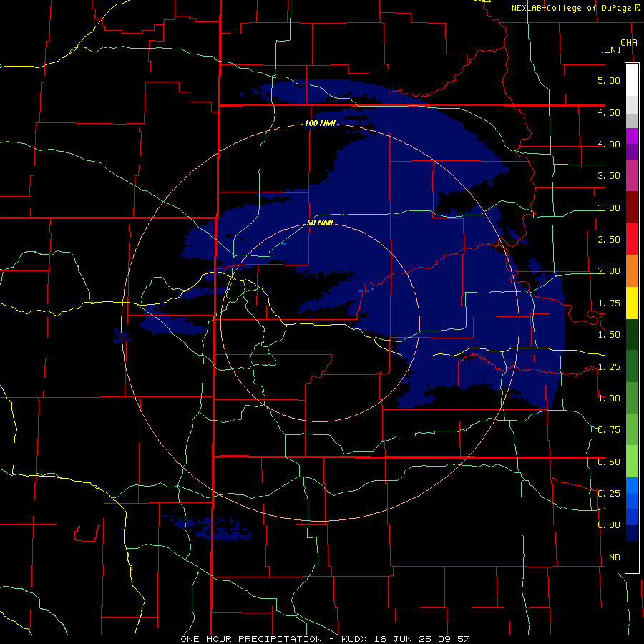
Task: Click the OHA product label above the legend
Action: pyautogui.click(x=629, y=42)
